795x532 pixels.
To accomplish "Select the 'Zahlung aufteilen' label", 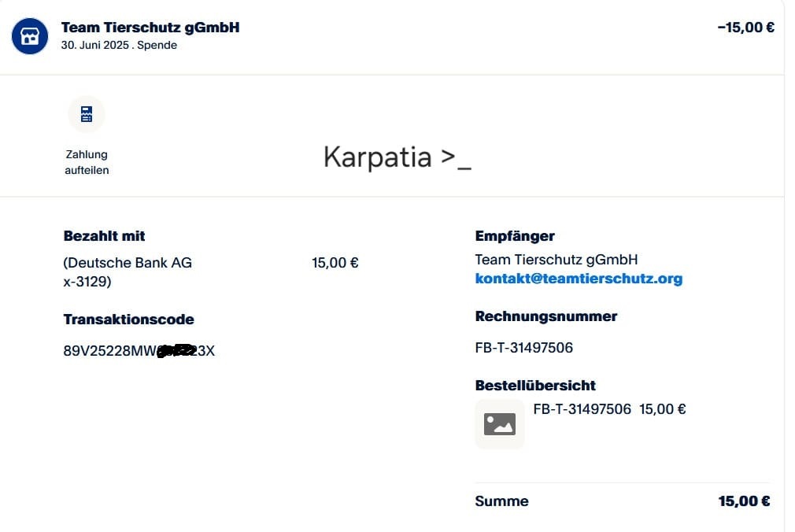I will click(x=87, y=162).
